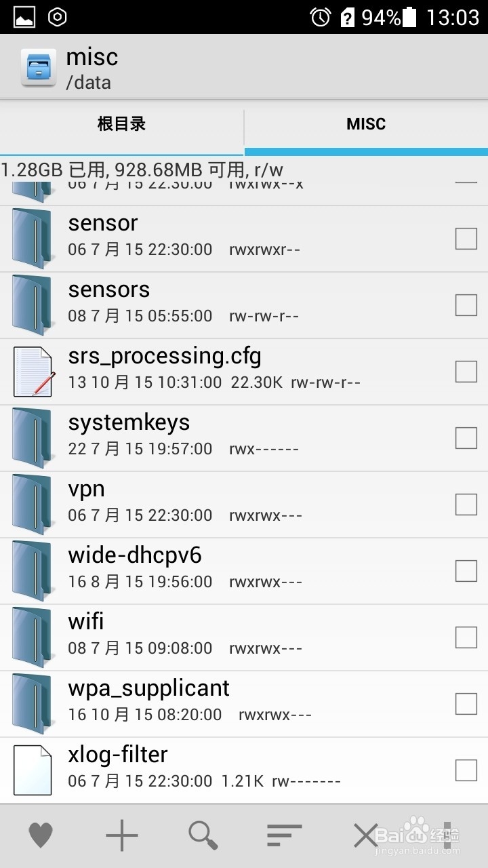Tick the wpa_supplicant checkbox
The height and width of the screenshot is (868, 488).
[x=466, y=704]
